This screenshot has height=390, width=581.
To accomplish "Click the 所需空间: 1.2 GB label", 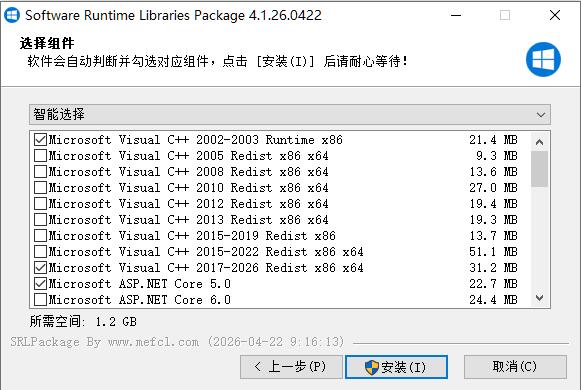I will pos(83,321).
